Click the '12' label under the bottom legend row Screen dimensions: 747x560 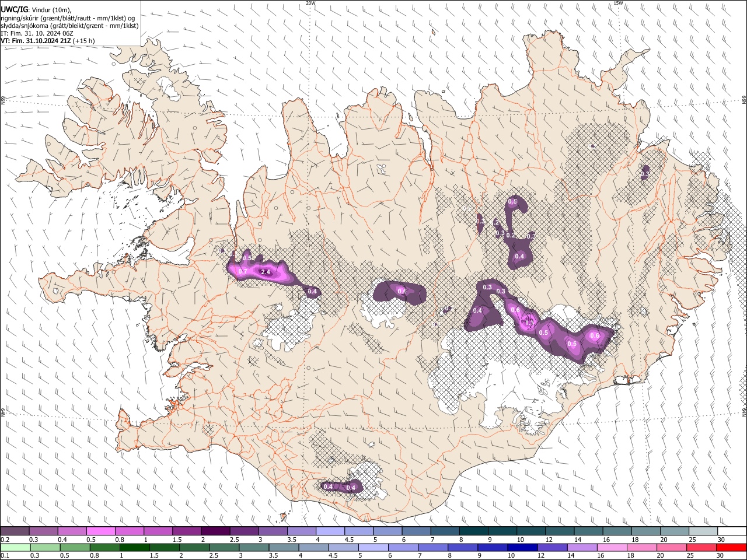point(542,555)
